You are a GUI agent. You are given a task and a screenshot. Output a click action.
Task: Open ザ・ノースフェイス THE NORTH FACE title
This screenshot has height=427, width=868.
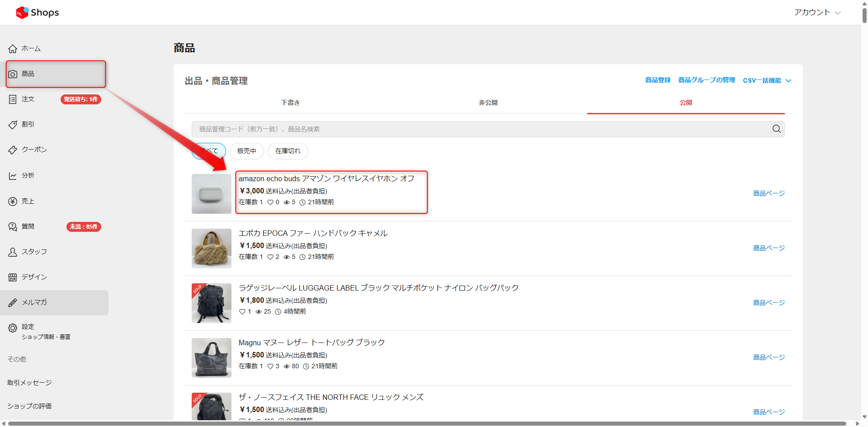click(331, 398)
